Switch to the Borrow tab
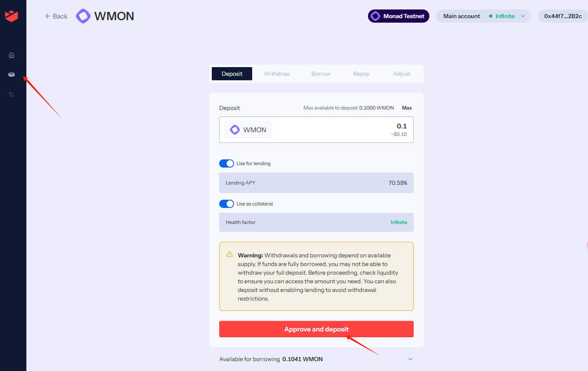 [x=321, y=74]
